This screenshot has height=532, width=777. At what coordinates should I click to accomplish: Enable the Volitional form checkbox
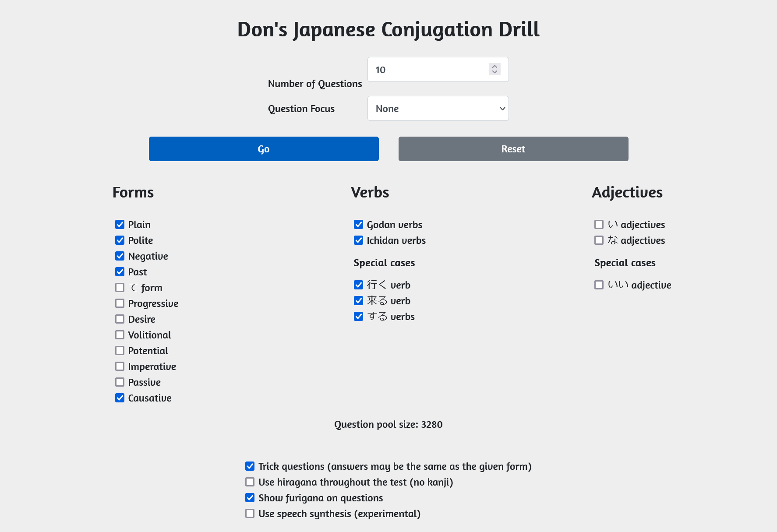pyautogui.click(x=120, y=335)
